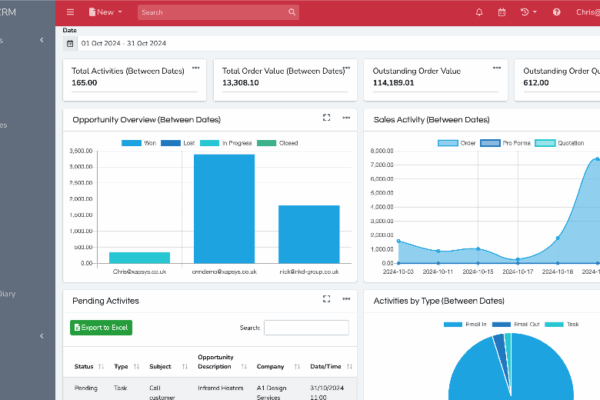Toggle Email In legend in Activities by Type
Image resolution: width=600 pixels, height=400 pixels.
(x=465, y=324)
